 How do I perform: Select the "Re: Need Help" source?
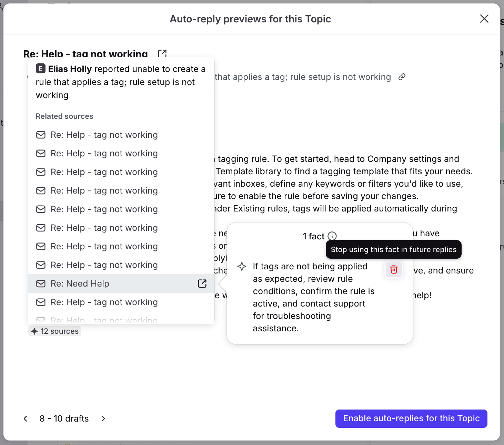click(x=80, y=283)
